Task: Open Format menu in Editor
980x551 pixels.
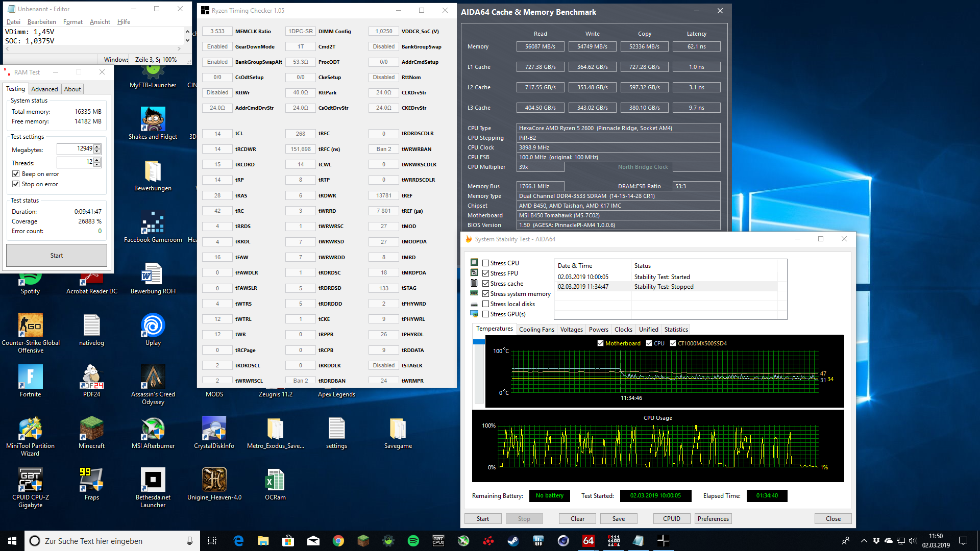Action: tap(73, 22)
